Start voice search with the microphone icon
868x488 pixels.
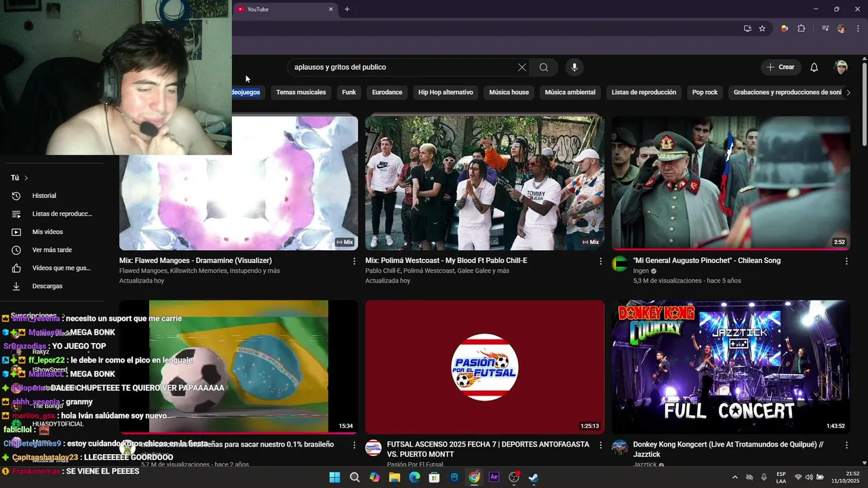pyautogui.click(x=574, y=67)
